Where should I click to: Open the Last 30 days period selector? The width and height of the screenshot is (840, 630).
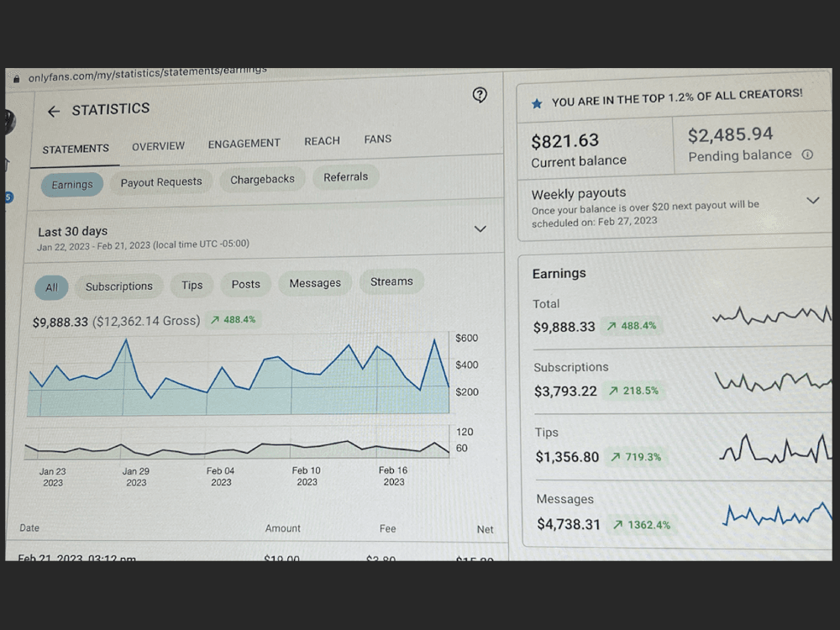(x=264, y=236)
